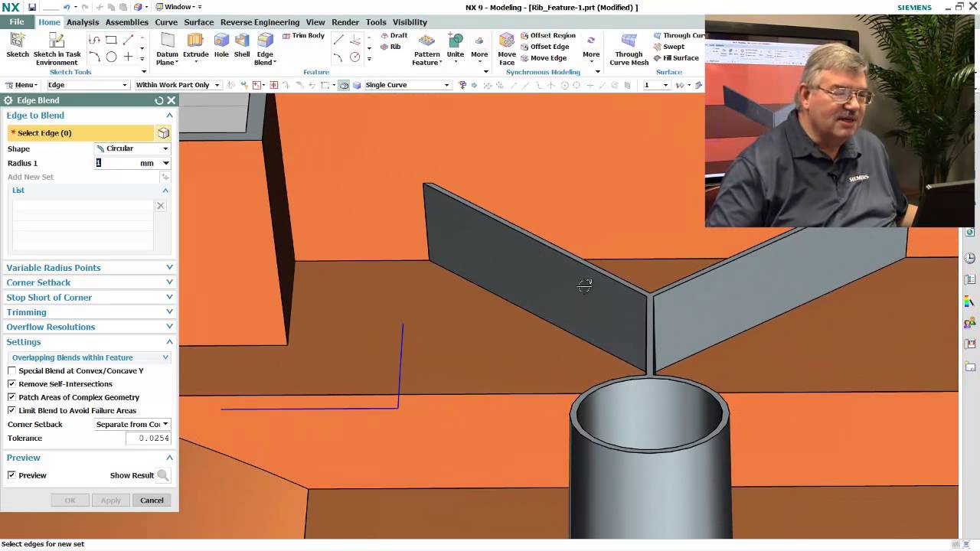This screenshot has height=551, width=980.
Task: Choose Offset Region command
Action: pos(547,35)
